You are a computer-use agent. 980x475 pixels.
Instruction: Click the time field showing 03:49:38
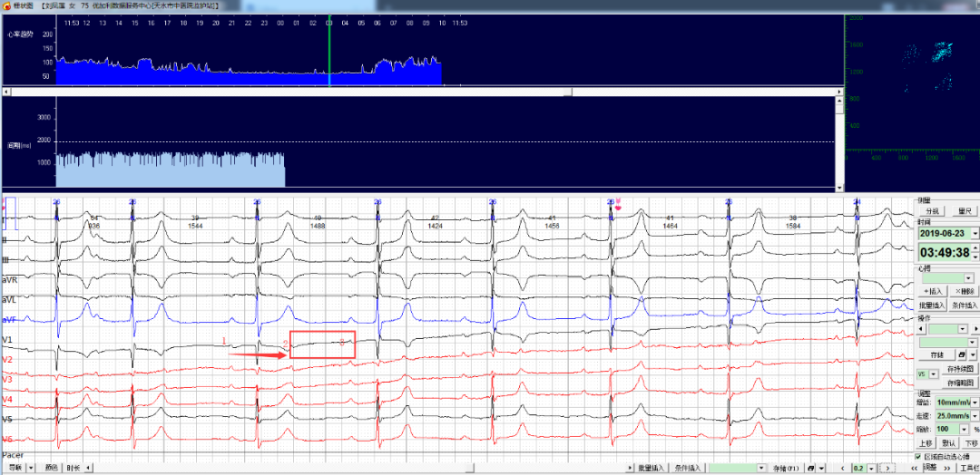[x=945, y=253]
